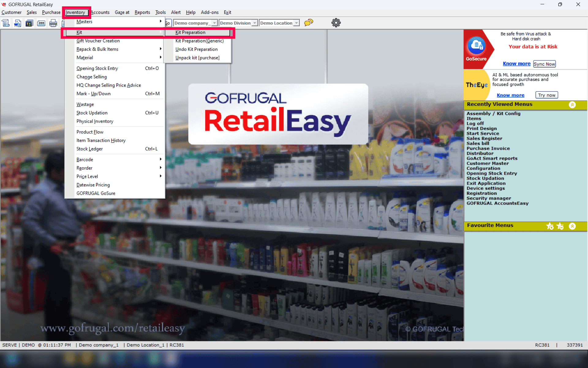This screenshot has height=368, width=588.
Task: Select Kit Preparation from submenu
Action: point(190,33)
